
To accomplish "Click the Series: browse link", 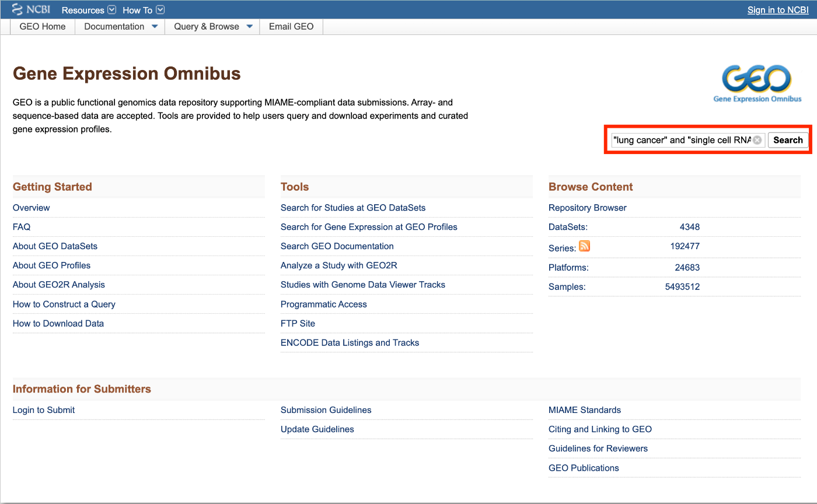I will [x=563, y=248].
